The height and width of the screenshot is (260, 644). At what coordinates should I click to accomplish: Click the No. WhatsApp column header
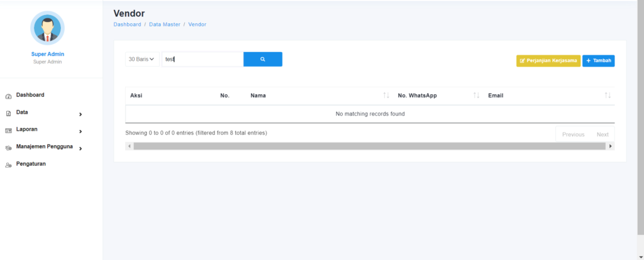418,95
